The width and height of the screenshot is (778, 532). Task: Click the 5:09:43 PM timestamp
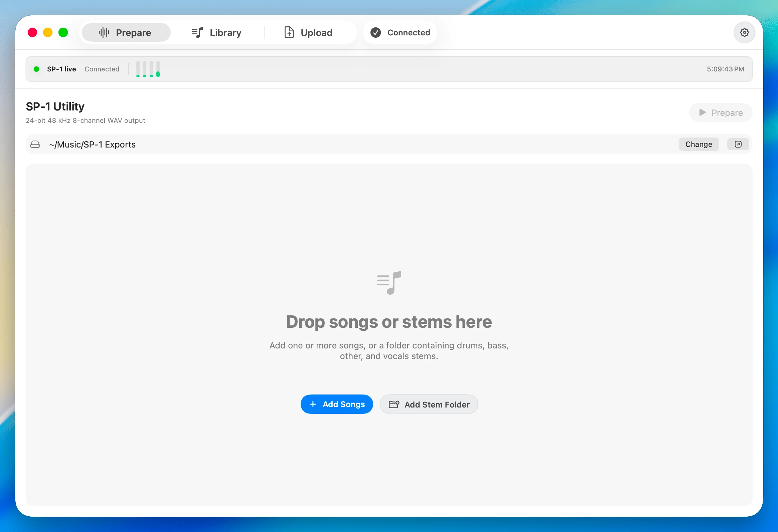click(726, 69)
